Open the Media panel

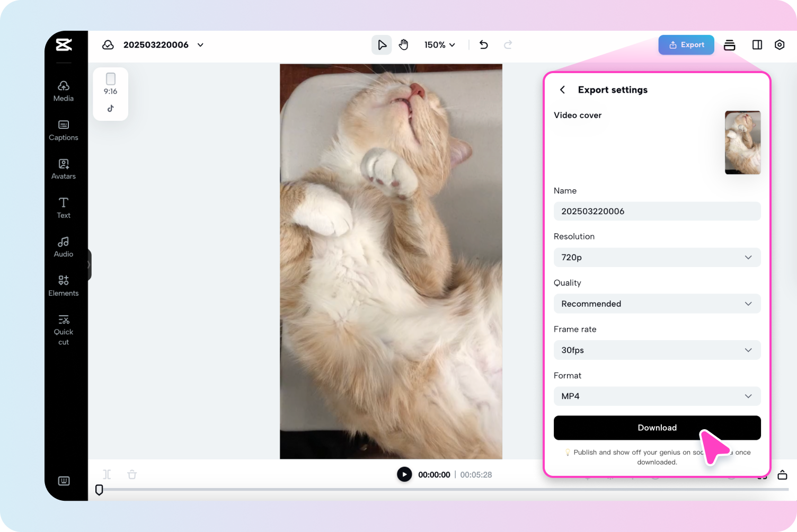63,90
